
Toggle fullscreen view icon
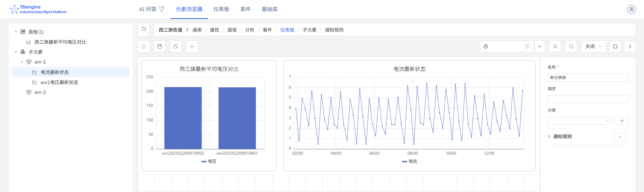(615, 46)
